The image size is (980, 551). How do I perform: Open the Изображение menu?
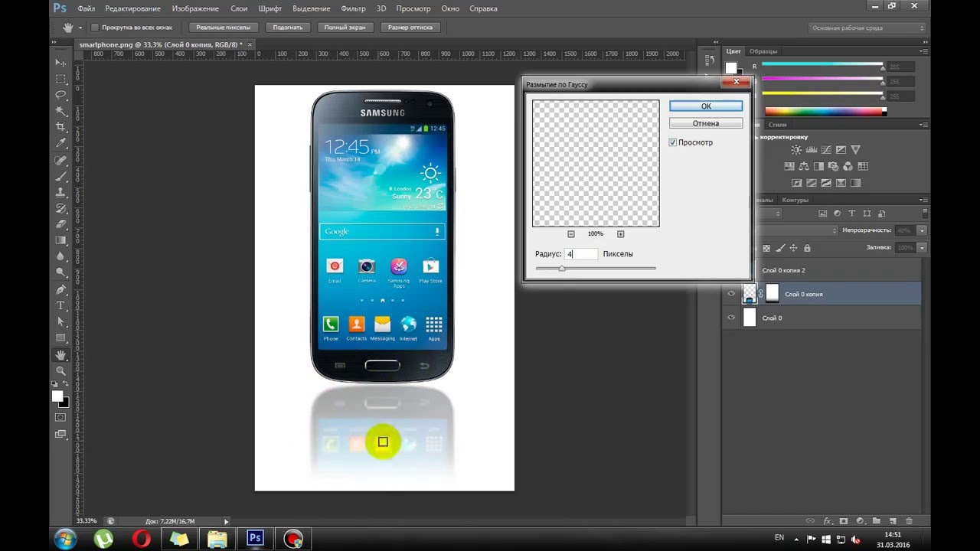coord(195,8)
